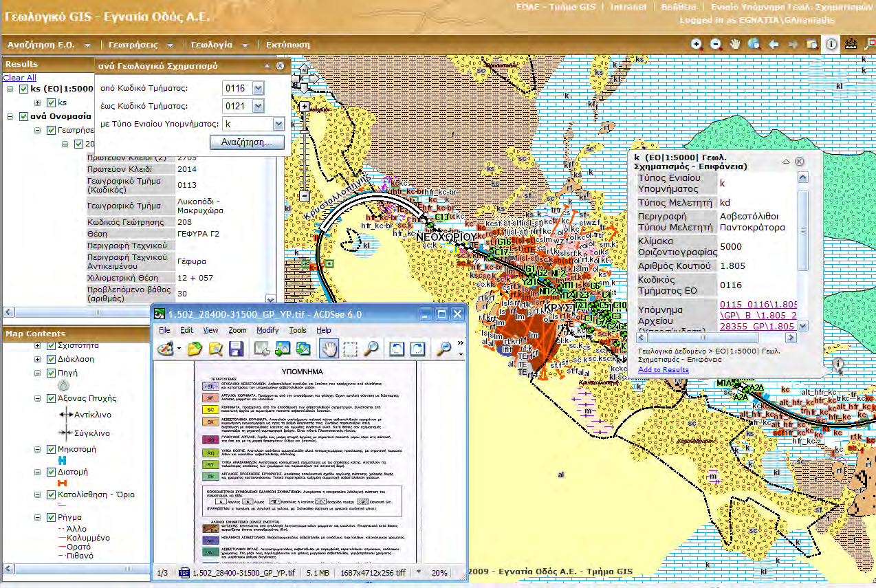The height and width of the screenshot is (588, 876).
Task: Open ACDSee File menu
Action: coord(164,330)
